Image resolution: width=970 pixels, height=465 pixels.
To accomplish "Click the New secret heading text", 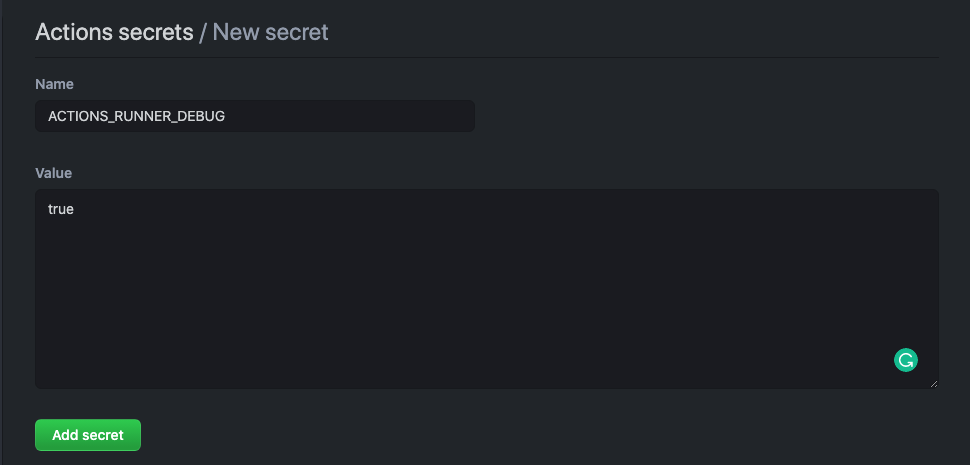I will click(270, 32).
